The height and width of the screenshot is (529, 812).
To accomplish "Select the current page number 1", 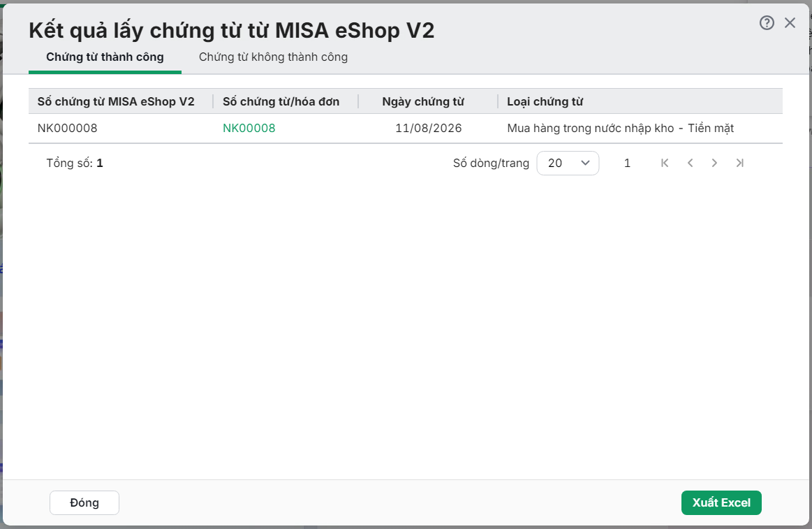I will tap(627, 164).
